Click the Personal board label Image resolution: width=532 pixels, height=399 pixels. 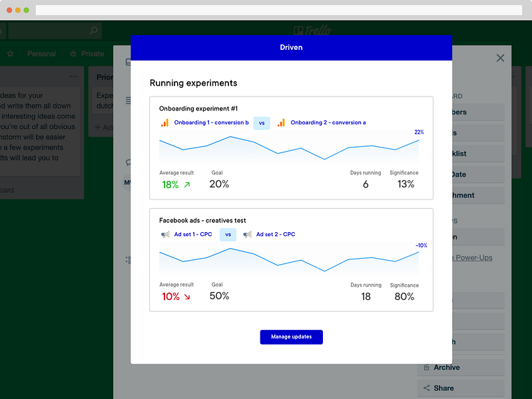tap(41, 54)
